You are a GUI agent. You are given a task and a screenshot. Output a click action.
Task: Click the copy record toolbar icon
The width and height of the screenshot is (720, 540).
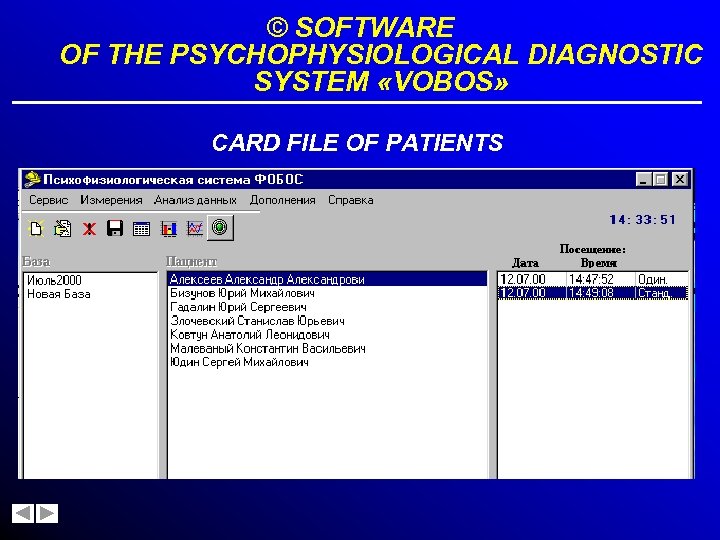pyautogui.click(x=62, y=228)
